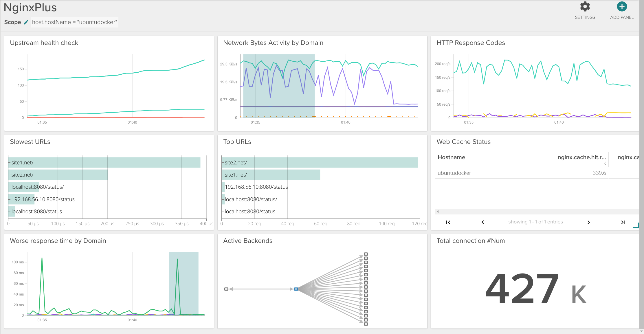Click the site1.net/ bar in Top URLs

click(271, 175)
